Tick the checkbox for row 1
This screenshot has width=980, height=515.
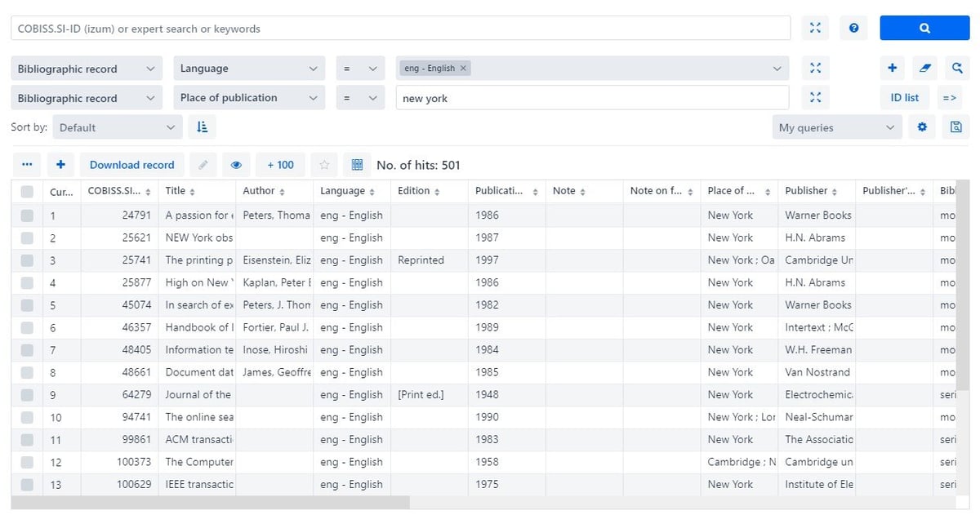tap(27, 215)
